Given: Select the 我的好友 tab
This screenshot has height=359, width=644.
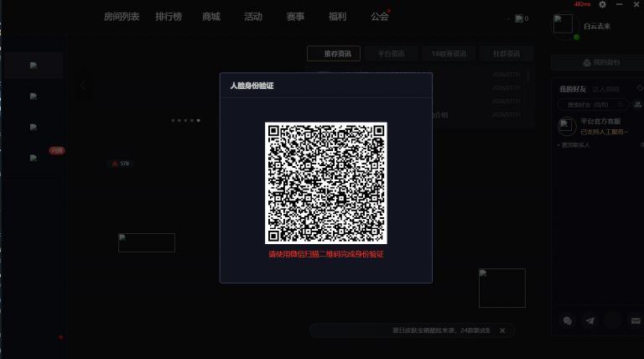Looking at the screenshot, I should tap(573, 89).
